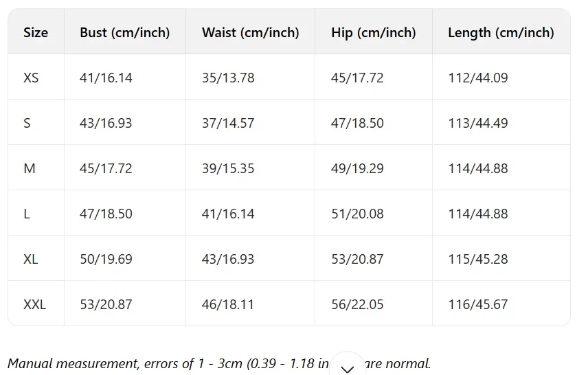Viewport: 588px width, 375px height.
Task: Select the XXL size row label
Action: pos(35,304)
